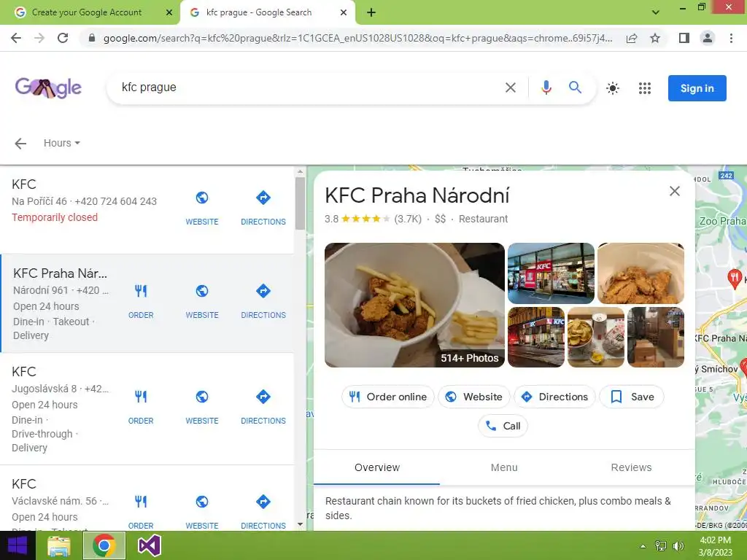The image size is (747, 560).
Task: Switch to the Menu tab
Action: (504, 467)
